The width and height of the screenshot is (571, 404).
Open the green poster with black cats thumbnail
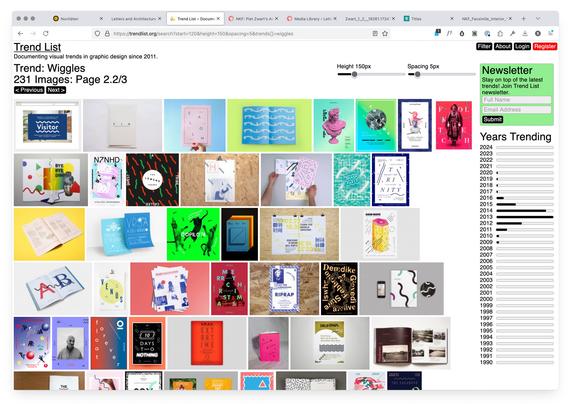193,234
